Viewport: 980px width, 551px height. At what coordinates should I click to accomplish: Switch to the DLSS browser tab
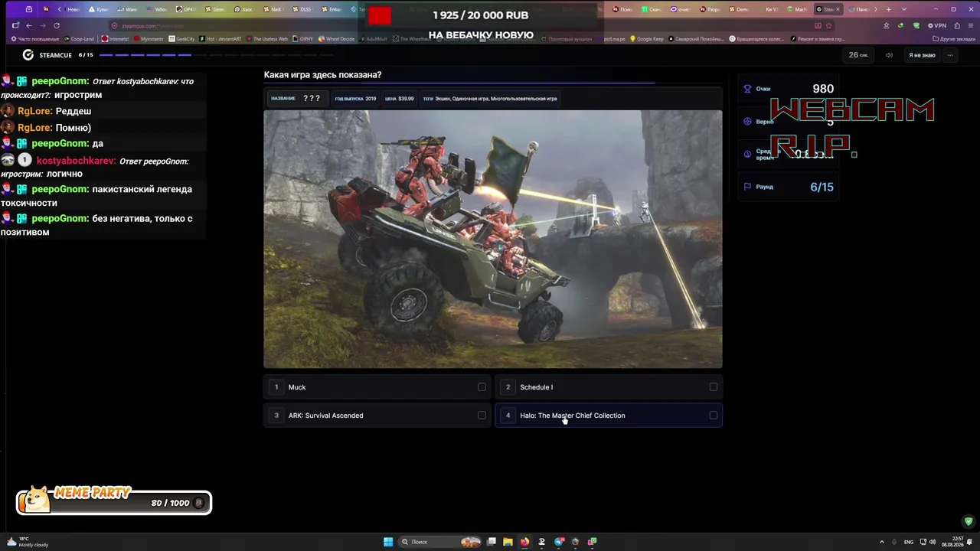click(303, 9)
